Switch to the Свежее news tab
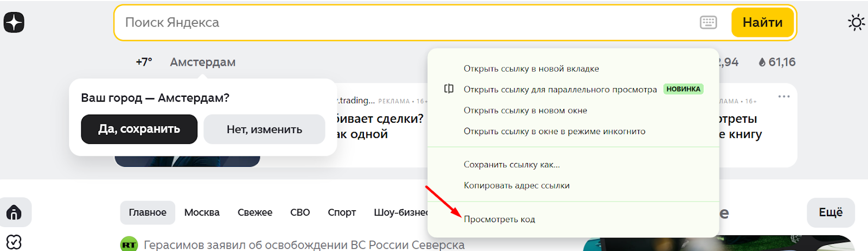This screenshot has width=868, height=251. (255, 212)
